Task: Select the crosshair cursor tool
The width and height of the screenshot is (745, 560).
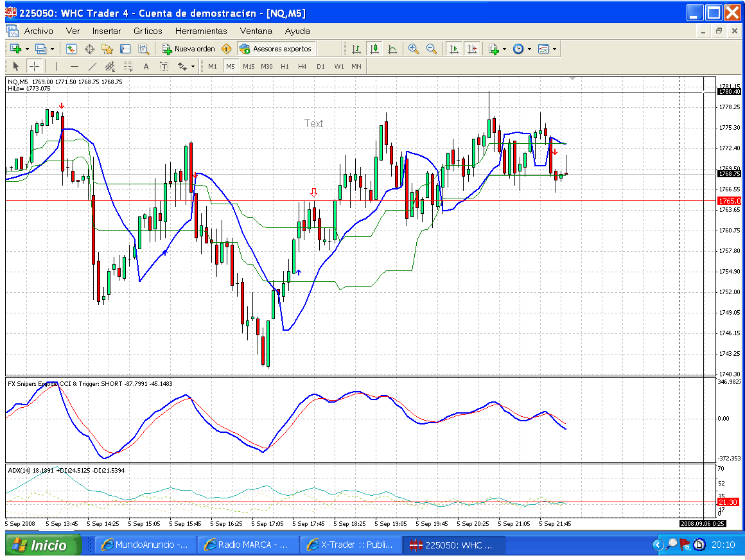Action: click(34, 66)
